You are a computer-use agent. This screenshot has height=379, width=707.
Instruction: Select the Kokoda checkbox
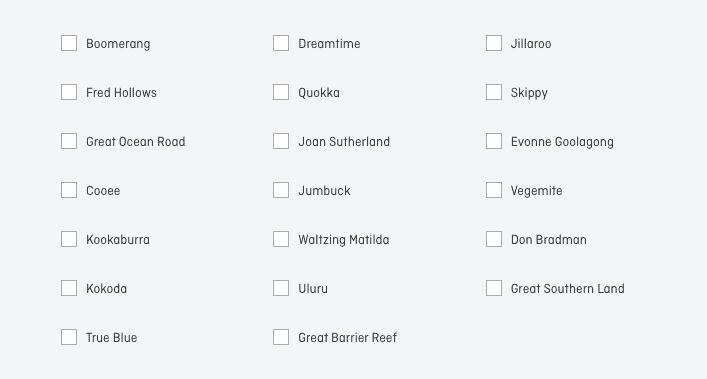click(x=69, y=288)
